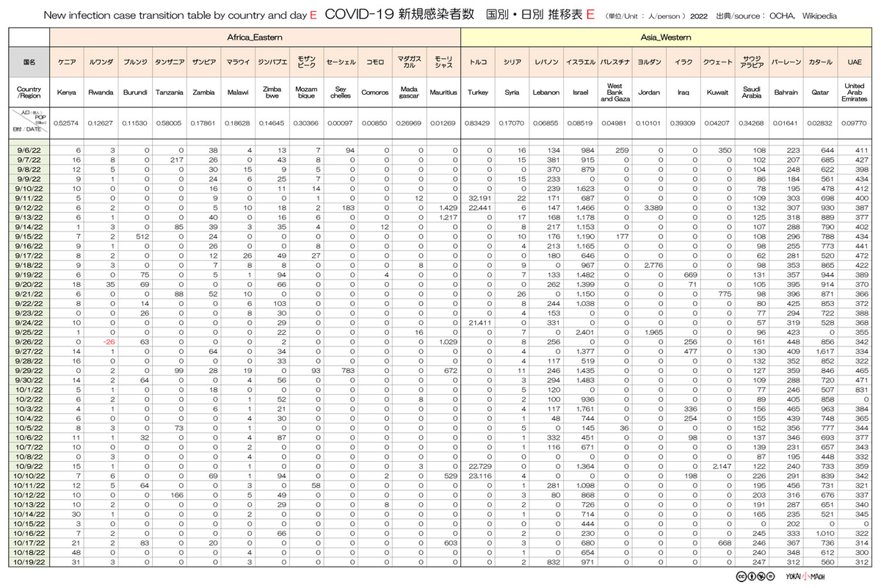Click the Tanzania column header

[169, 93]
